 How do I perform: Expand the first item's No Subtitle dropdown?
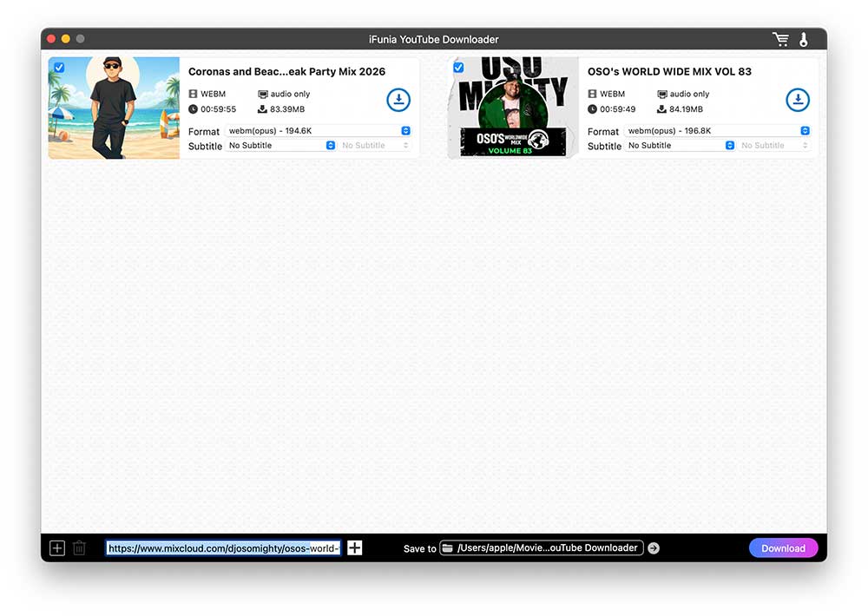[280, 146]
